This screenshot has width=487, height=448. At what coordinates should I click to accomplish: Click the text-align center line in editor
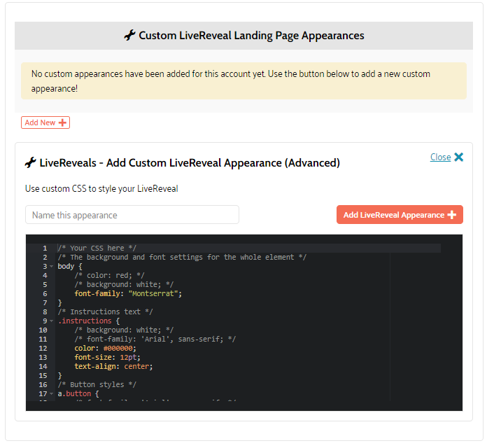pyautogui.click(x=113, y=367)
